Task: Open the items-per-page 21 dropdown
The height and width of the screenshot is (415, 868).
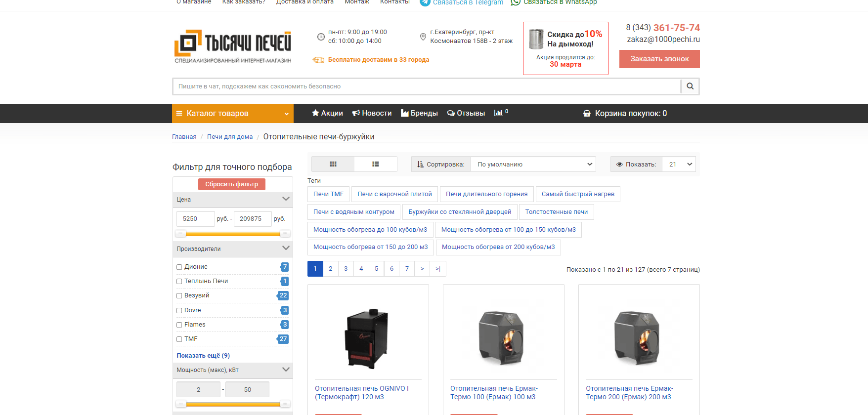Action: (x=679, y=164)
